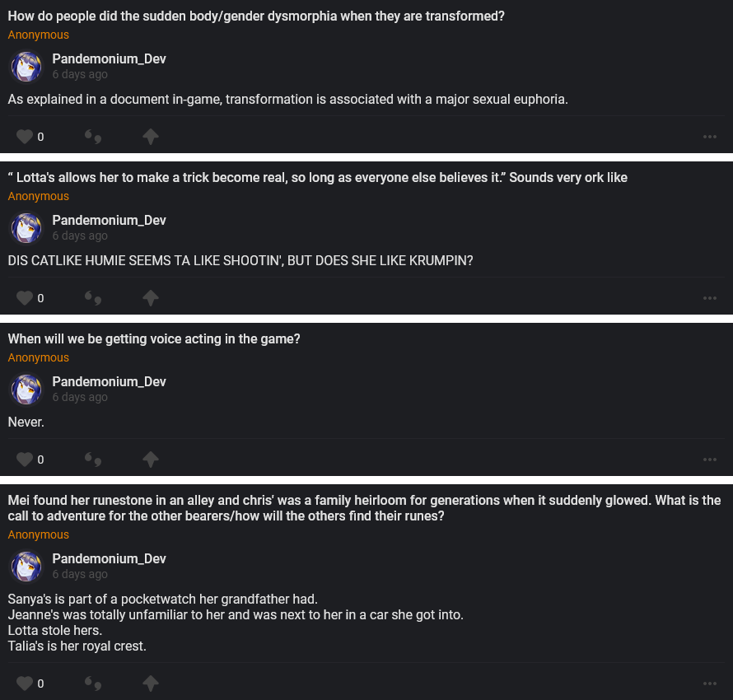
Task: Click share arrow on the voice acting answer
Action: (x=151, y=460)
